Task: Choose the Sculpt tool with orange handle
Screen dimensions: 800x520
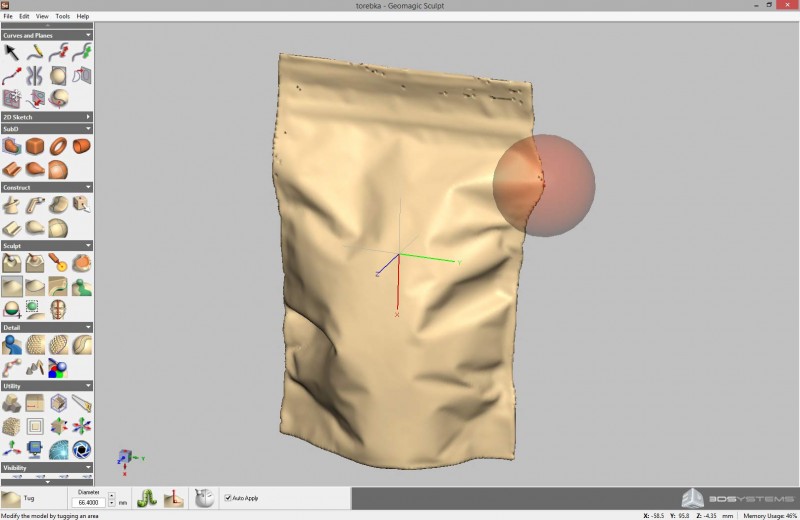Action: point(58,263)
